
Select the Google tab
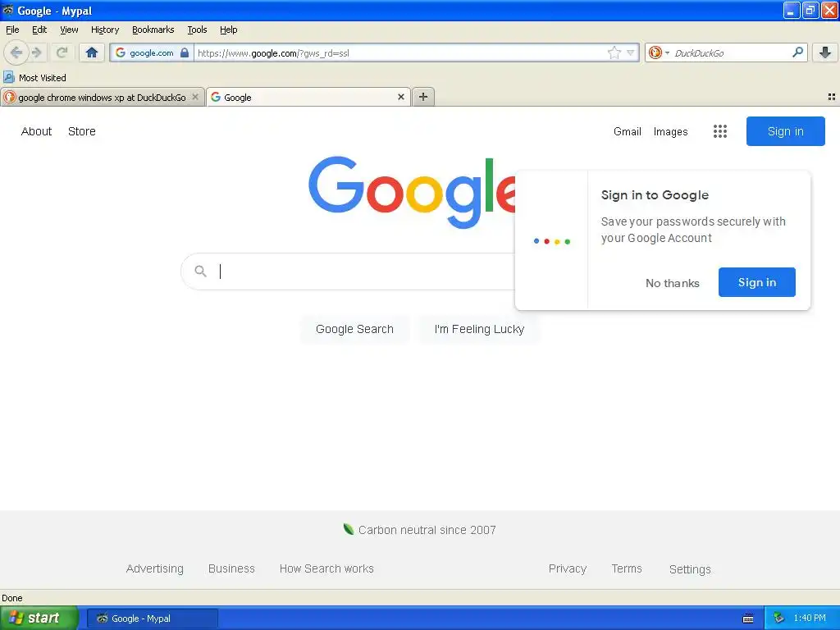(308, 97)
